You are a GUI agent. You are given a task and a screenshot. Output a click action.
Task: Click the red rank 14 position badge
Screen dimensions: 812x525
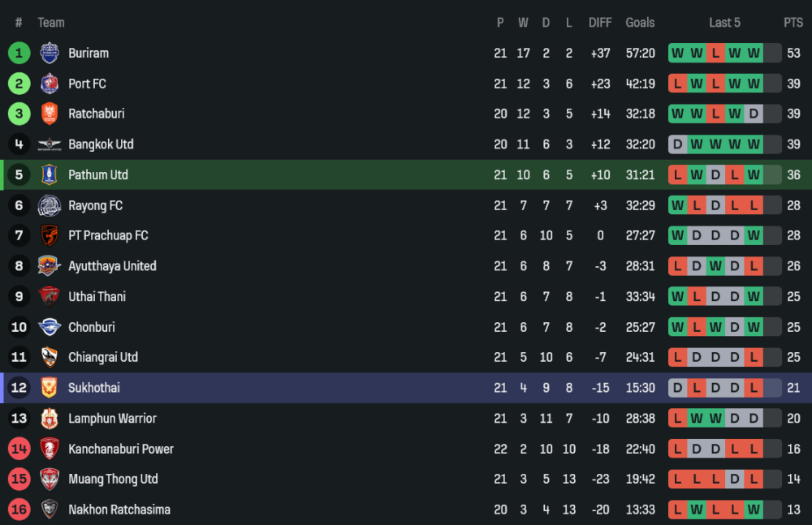pyautogui.click(x=19, y=449)
